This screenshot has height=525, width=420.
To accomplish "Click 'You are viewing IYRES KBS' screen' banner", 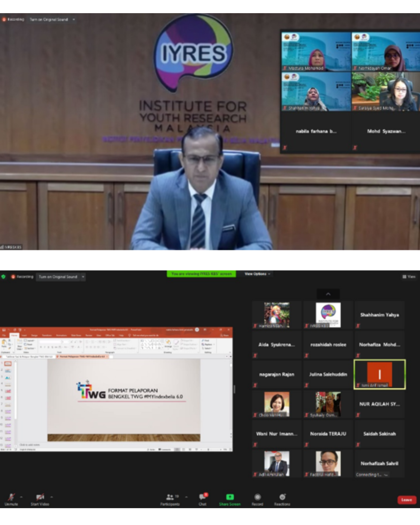I will (x=201, y=274).
